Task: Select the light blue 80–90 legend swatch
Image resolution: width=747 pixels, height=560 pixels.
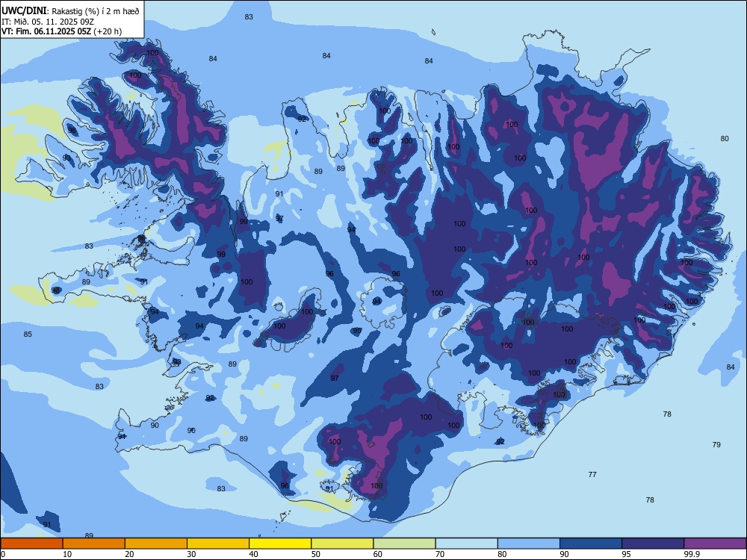Action: point(529,544)
